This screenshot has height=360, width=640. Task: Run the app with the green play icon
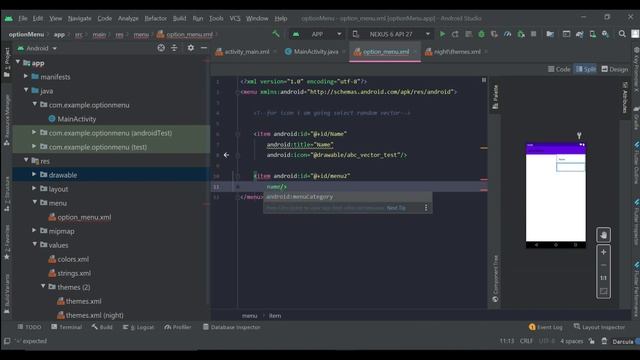tap(442, 34)
